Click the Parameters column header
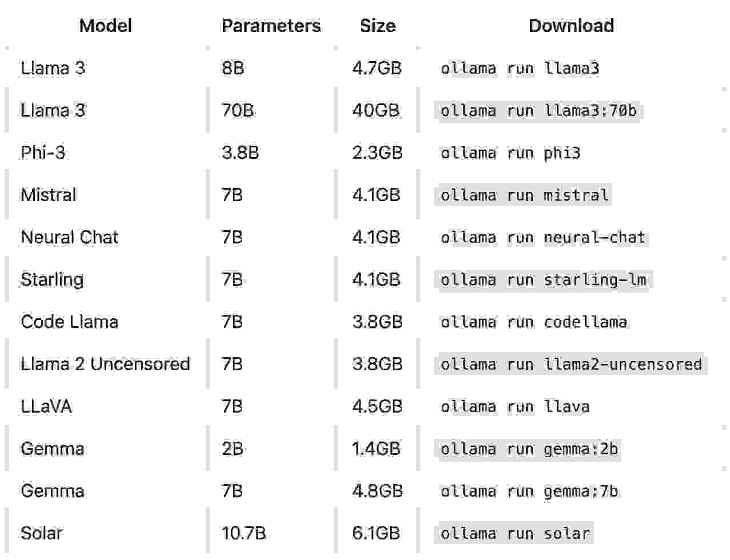Viewport: 730px width, 560px height. 271,26
